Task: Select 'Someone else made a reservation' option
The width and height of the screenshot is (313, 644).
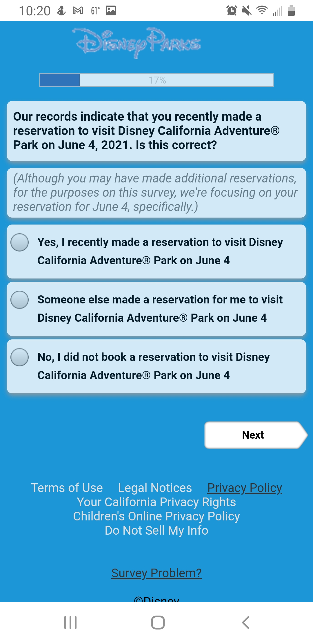Action: [x=156, y=309]
